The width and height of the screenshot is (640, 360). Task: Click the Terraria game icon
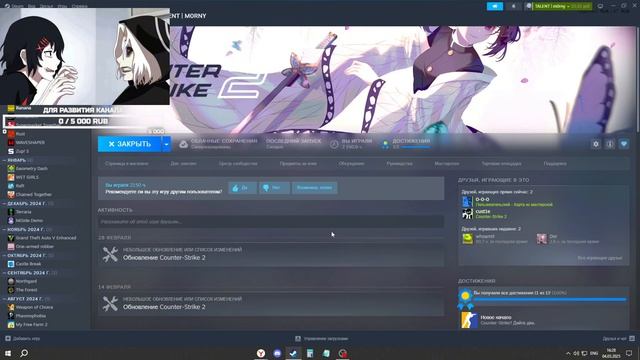click(11, 212)
